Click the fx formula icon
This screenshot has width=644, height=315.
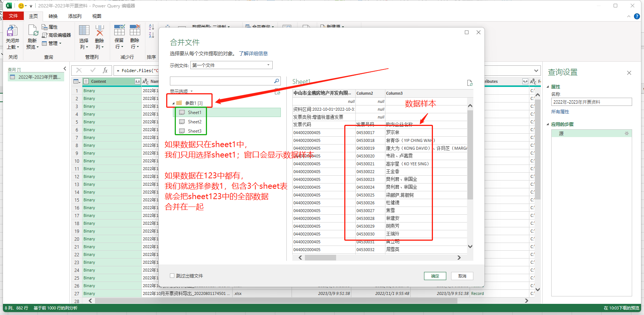105,70
